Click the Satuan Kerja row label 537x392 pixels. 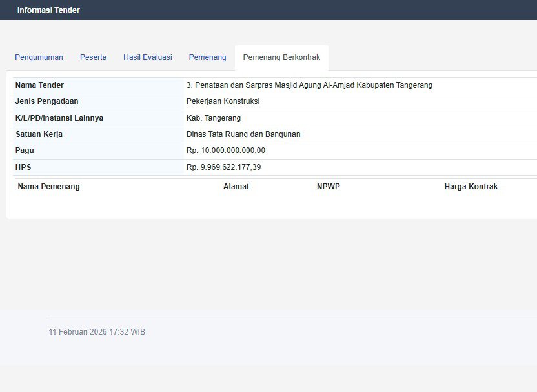click(39, 134)
